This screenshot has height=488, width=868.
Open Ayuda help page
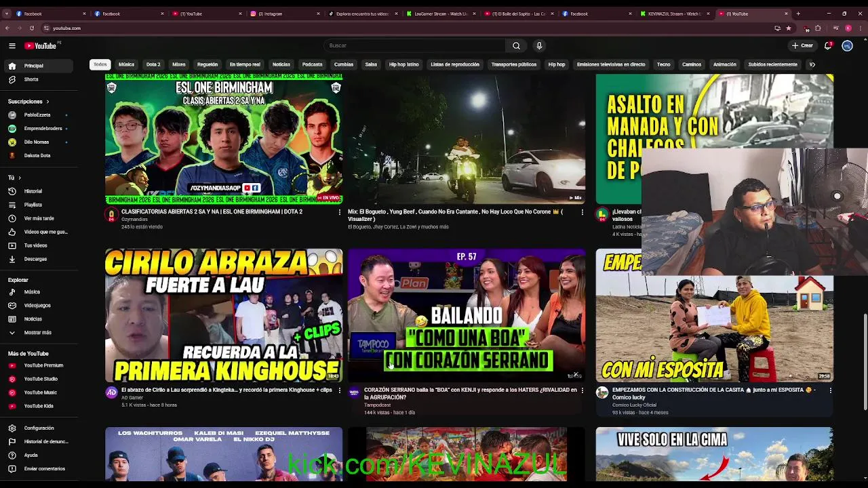click(37, 455)
